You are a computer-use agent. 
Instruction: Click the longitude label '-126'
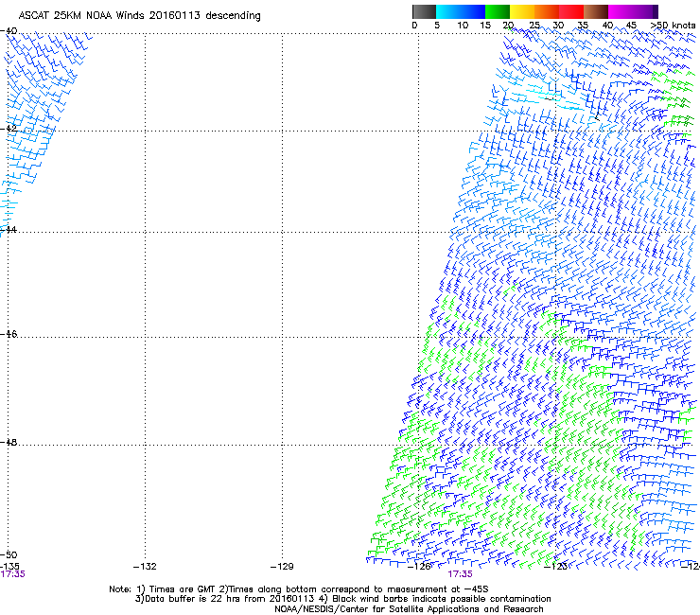[419, 567]
